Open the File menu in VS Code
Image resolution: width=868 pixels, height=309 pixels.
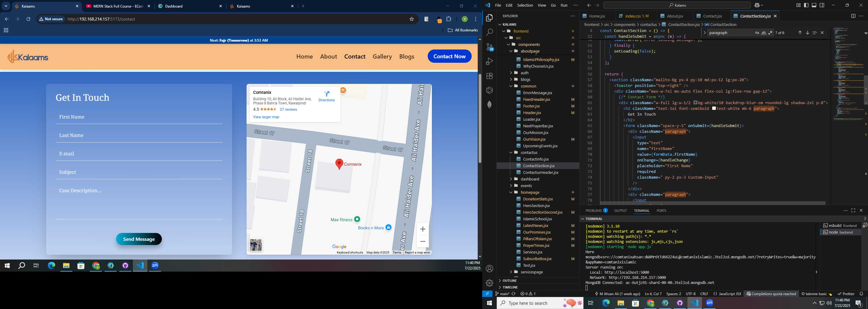(498, 5)
